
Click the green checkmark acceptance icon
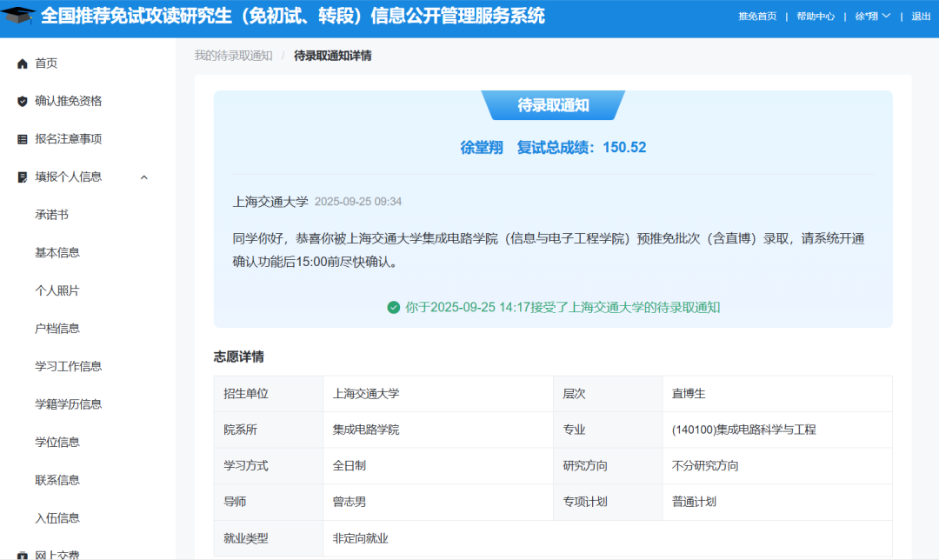pyautogui.click(x=394, y=307)
